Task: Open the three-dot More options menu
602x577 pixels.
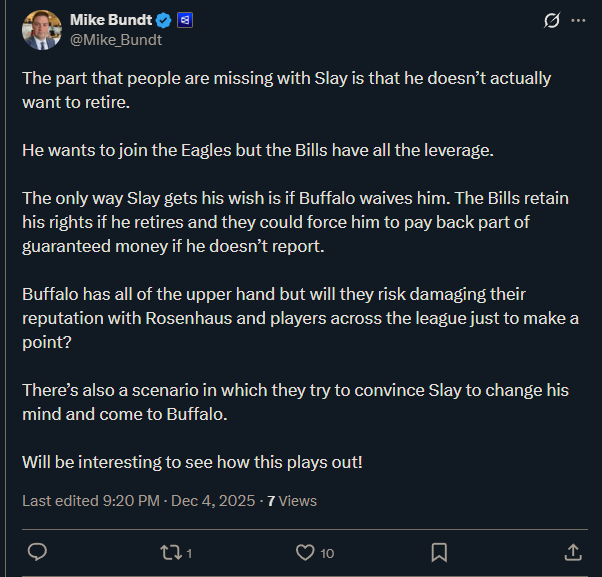Action: [x=578, y=20]
